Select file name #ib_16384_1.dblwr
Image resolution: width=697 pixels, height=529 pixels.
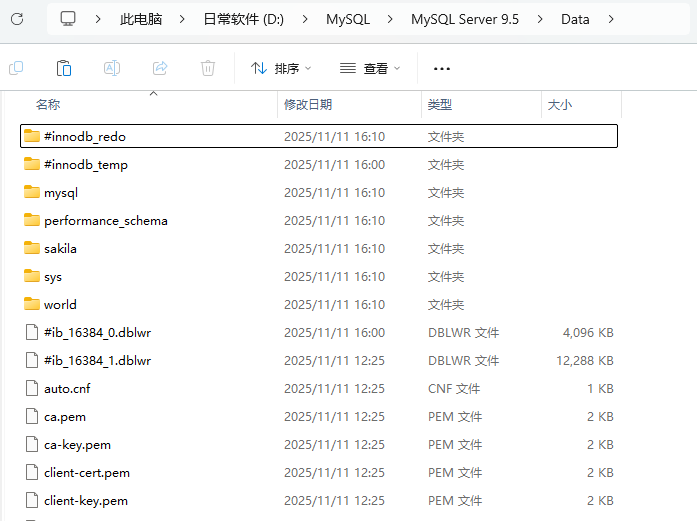point(97,361)
